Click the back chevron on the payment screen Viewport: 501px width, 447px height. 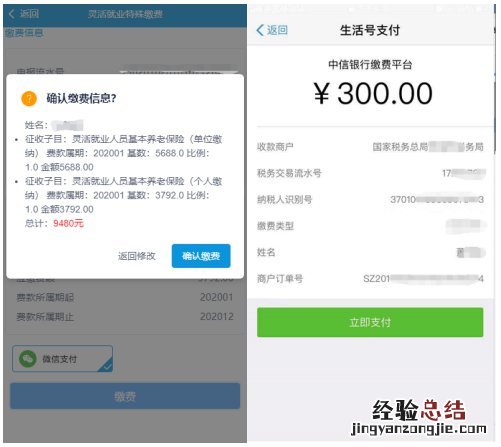pos(260,30)
